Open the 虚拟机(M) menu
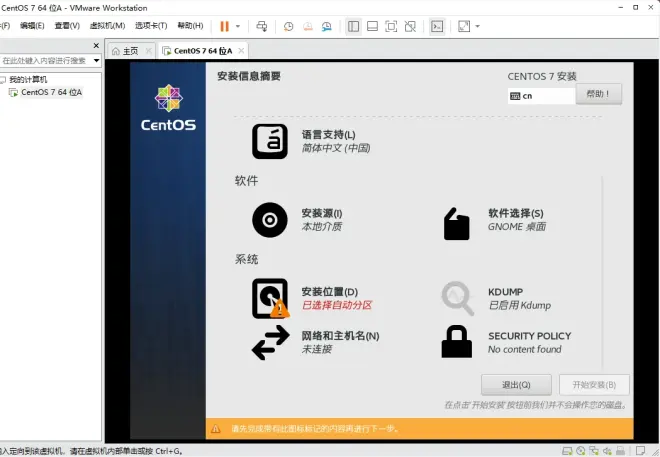The width and height of the screenshot is (660, 457). [107, 26]
